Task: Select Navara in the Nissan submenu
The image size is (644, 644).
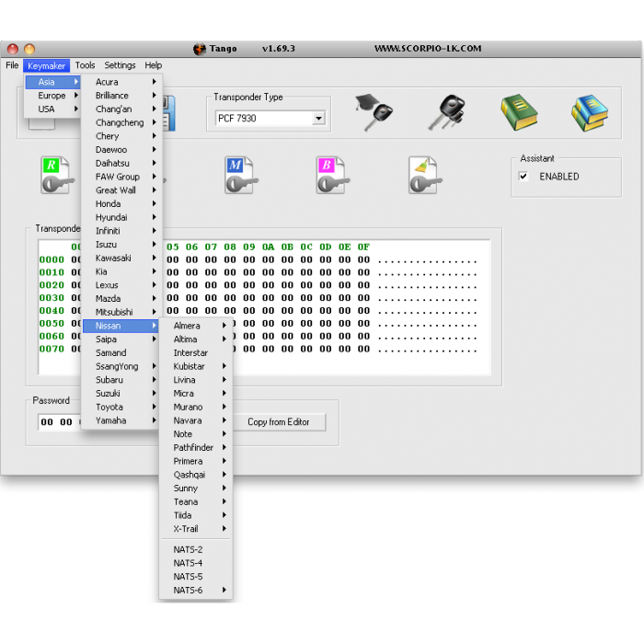Action: (196, 421)
